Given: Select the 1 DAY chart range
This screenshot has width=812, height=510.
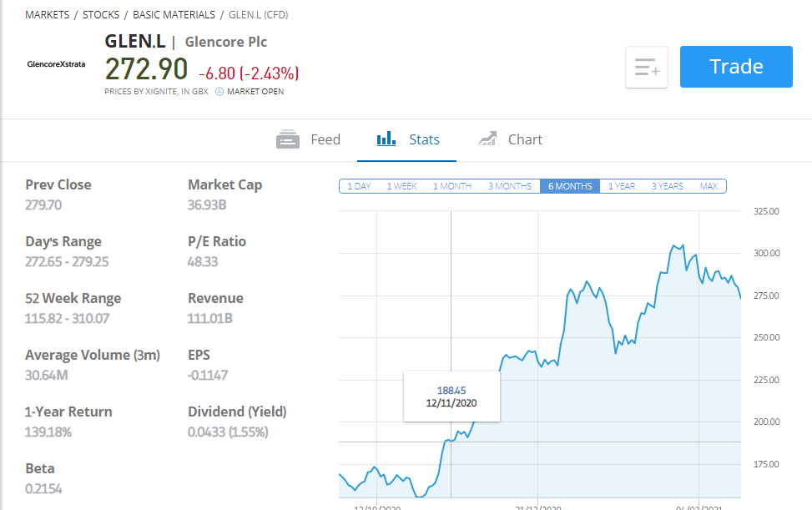Looking at the screenshot, I should pos(359,186).
